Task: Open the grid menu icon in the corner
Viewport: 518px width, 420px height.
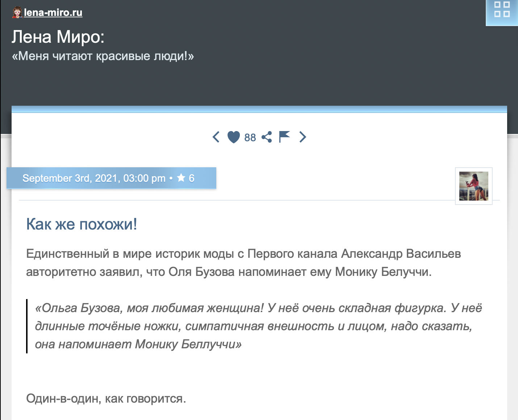Action: (502, 9)
